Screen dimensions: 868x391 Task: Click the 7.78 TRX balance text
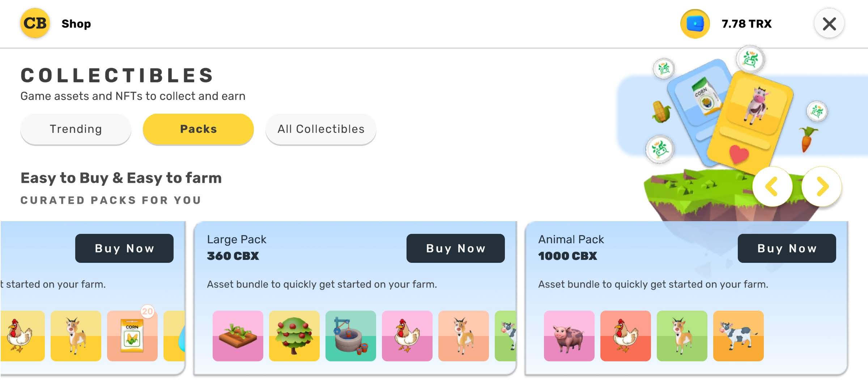[746, 24]
